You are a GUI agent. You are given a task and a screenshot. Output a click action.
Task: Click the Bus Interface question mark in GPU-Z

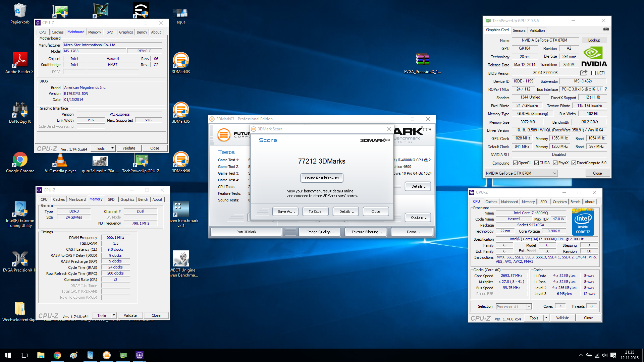click(606, 89)
